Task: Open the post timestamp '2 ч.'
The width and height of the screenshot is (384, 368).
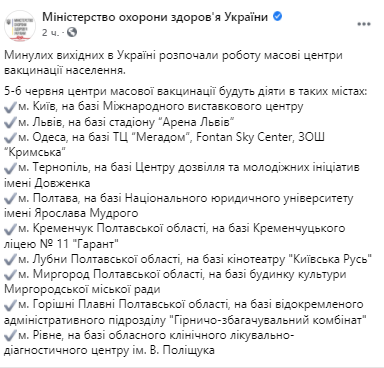Action: (51, 33)
